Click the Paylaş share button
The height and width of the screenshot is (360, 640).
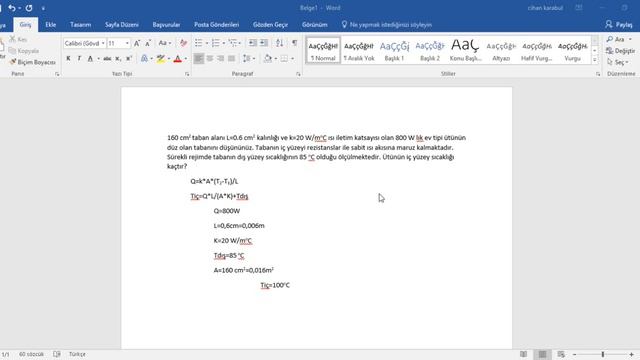click(619, 24)
